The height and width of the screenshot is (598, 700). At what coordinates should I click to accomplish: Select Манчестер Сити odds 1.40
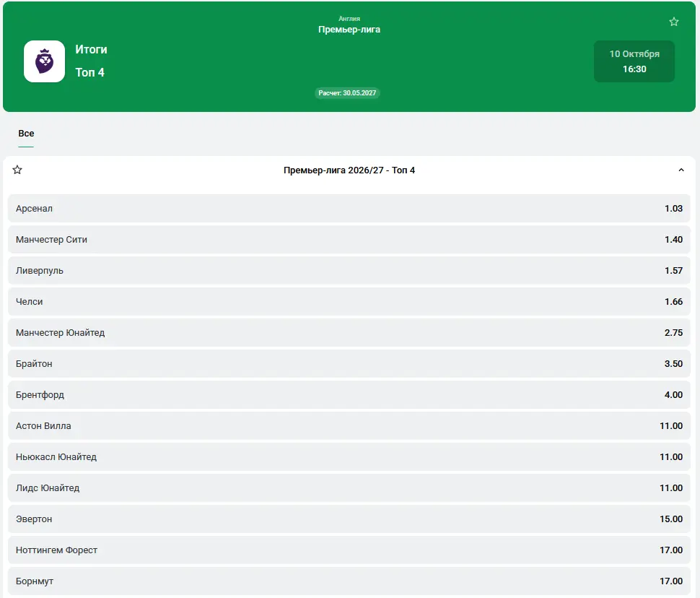coord(349,240)
